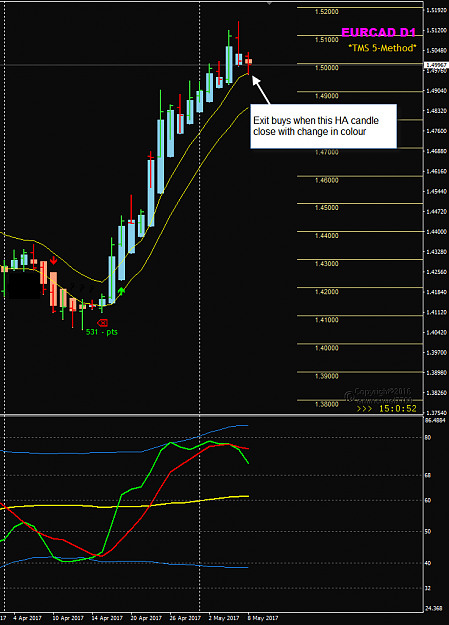This screenshot has height=625, width=449.
Task: Click the grey chart shift triangle at top
Action: pyautogui.click(x=270, y=2)
